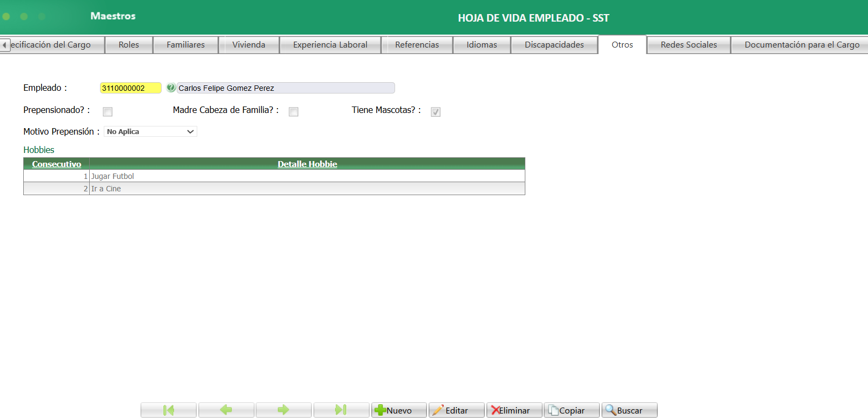868x420 pixels.
Task: Open the Redes Sociales tab
Action: pyautogui.click(x=689, y=45)
